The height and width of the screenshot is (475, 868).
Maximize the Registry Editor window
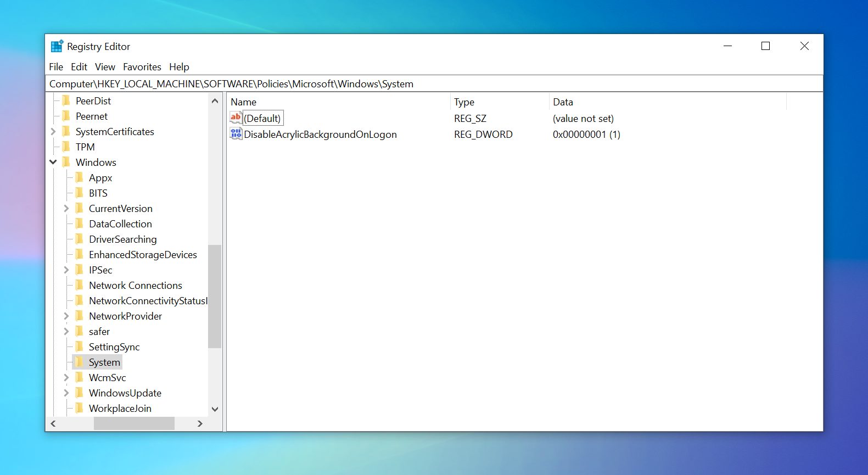coord(765,46)
